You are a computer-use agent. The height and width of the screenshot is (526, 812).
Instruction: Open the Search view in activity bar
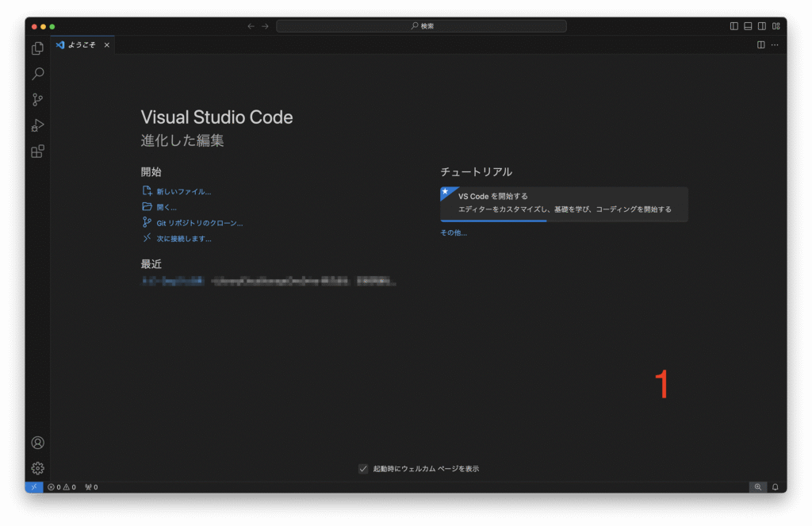pos(37,74)
